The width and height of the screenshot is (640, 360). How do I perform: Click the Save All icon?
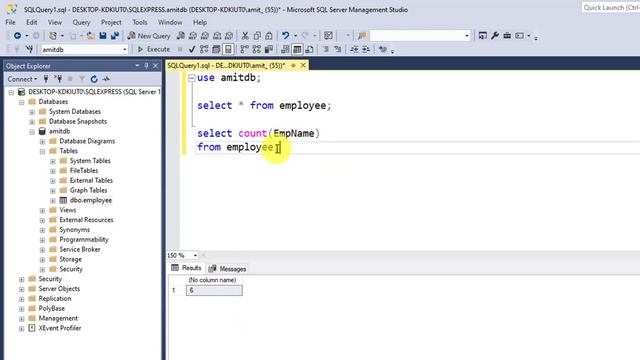pos(115,36)
